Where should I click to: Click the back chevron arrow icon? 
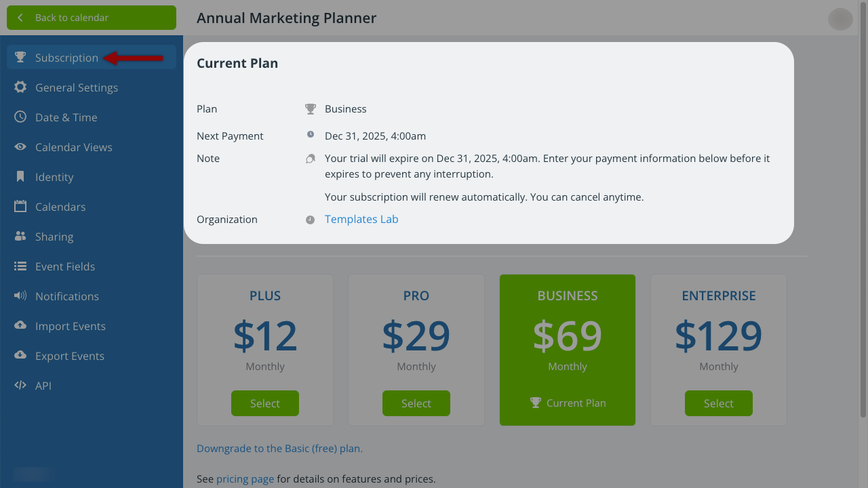20,18
